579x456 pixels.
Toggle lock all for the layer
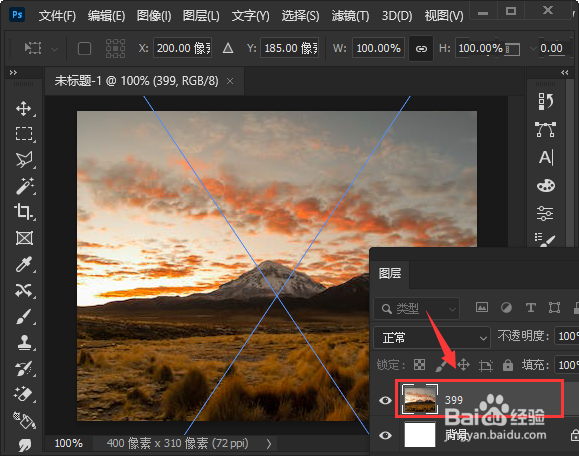click(508, 365)
